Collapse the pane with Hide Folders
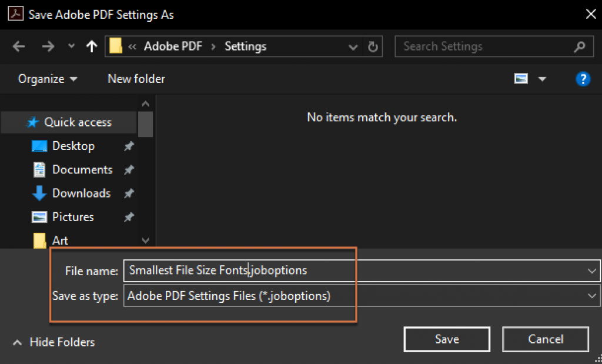This screenshot has width=602, height=364. (x=53, y=342)
